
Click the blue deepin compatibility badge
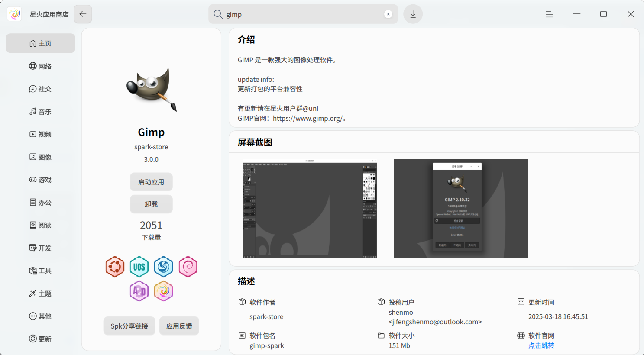click(x=164, y=267)
